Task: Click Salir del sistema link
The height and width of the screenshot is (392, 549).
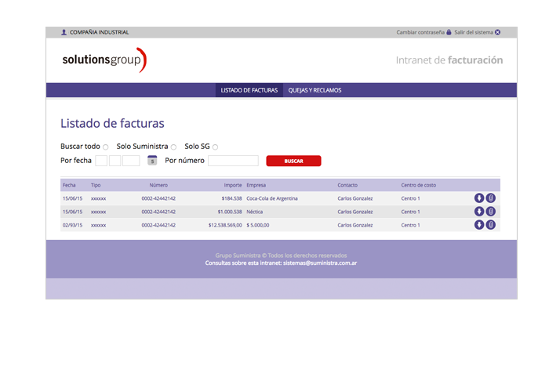Action: tap(474, 32)
